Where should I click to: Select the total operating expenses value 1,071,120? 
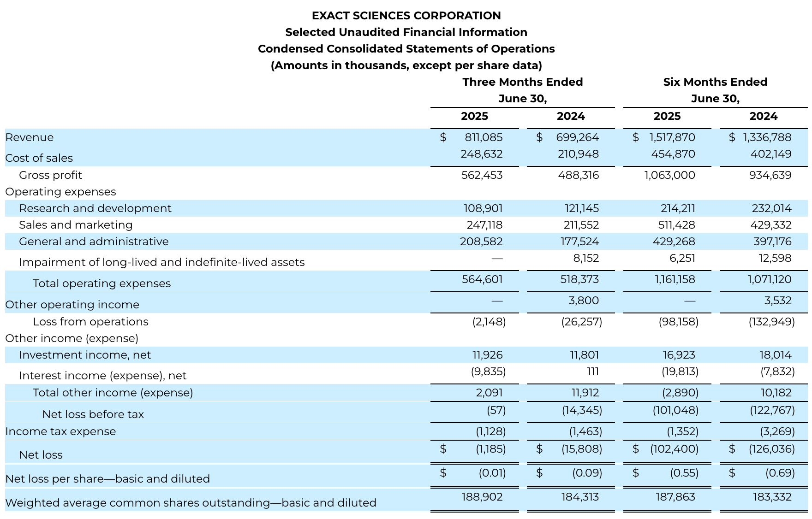tap(769, 279)
